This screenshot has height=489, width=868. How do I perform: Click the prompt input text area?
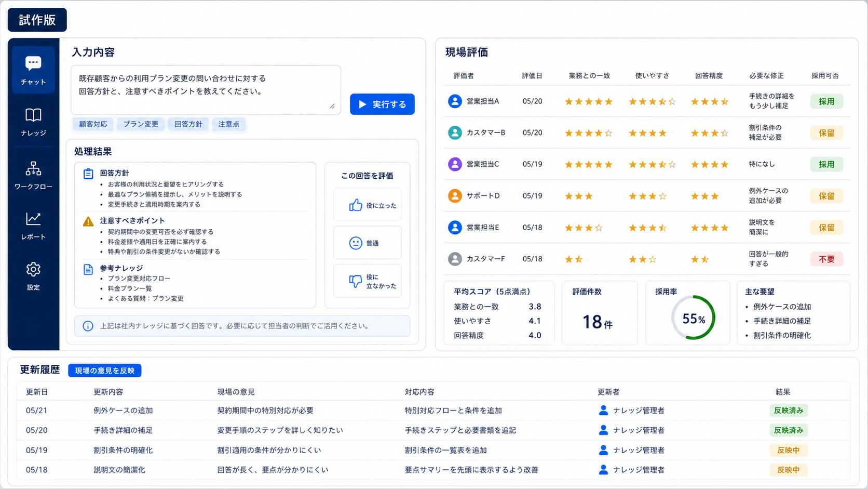point(206,90)
